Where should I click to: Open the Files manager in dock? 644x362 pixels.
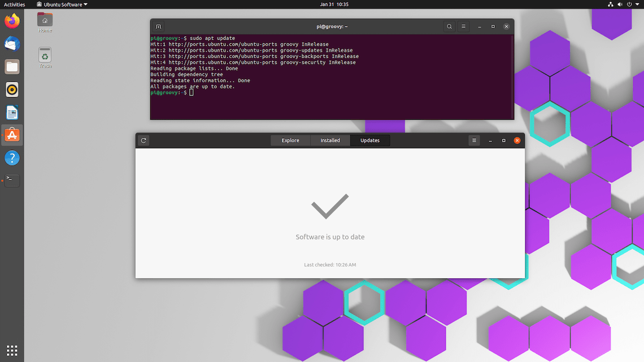(12, 67)
